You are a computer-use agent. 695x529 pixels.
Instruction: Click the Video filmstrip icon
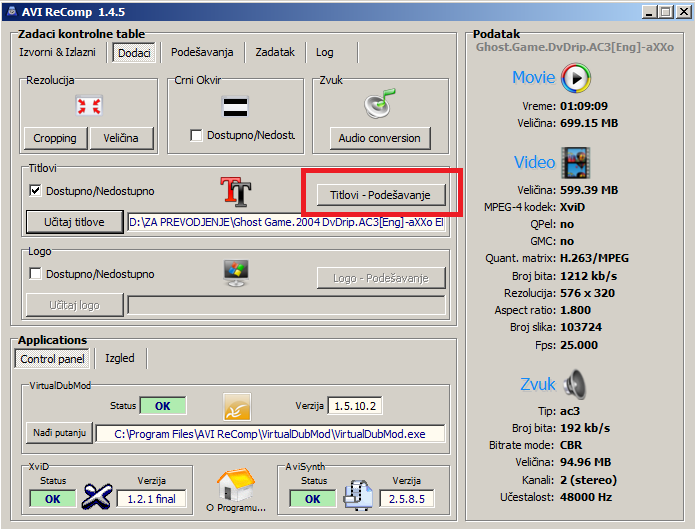576,162
